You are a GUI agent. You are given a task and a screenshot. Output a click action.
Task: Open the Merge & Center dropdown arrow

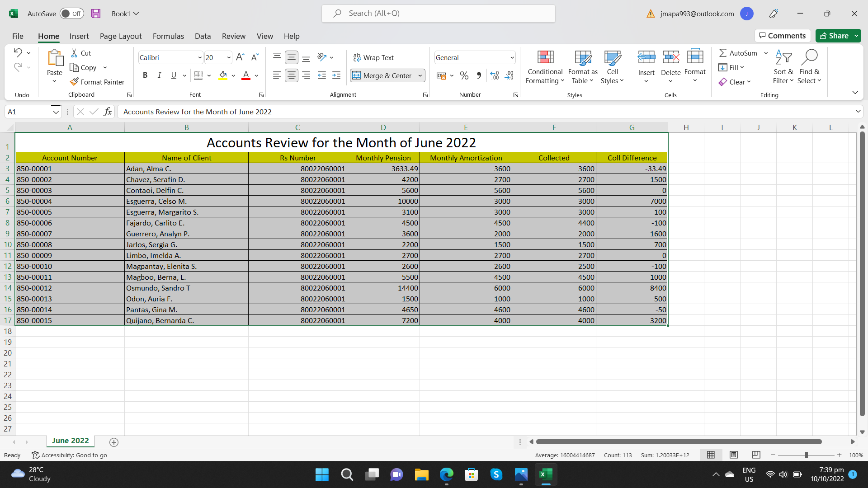(420, 75)
